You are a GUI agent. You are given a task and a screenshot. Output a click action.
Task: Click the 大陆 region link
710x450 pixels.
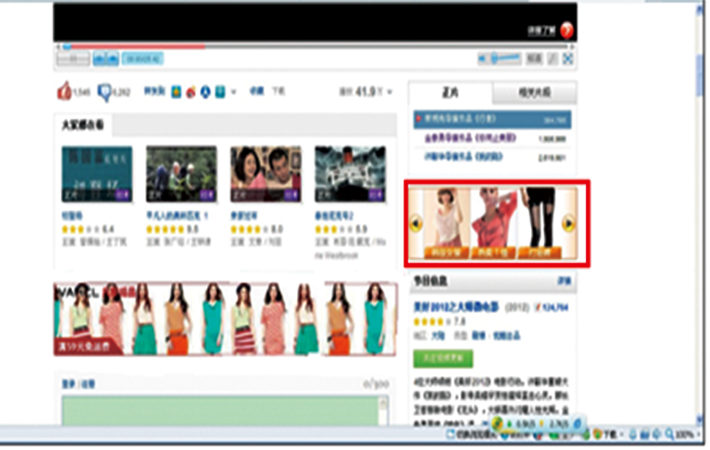coord(438,336)
